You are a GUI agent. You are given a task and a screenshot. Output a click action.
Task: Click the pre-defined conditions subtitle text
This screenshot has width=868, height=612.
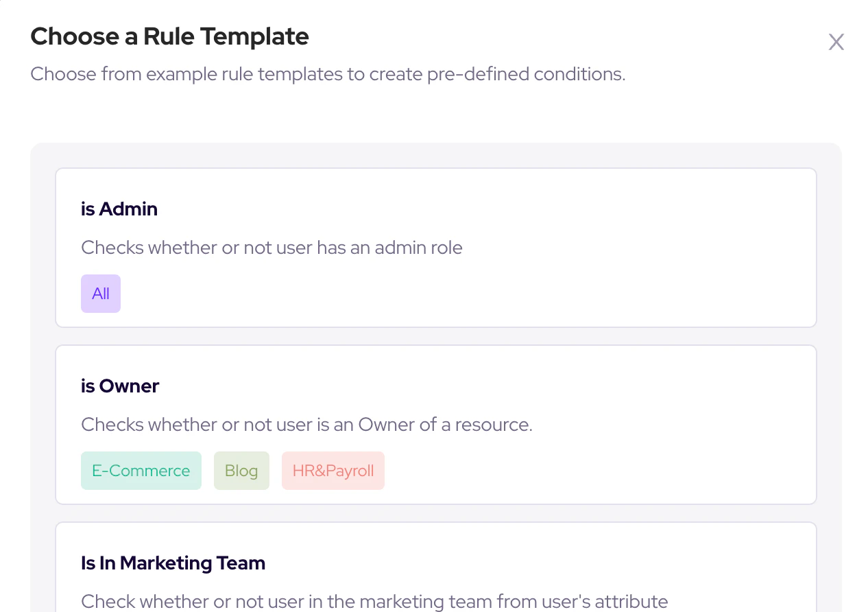(x=328, y=73)
